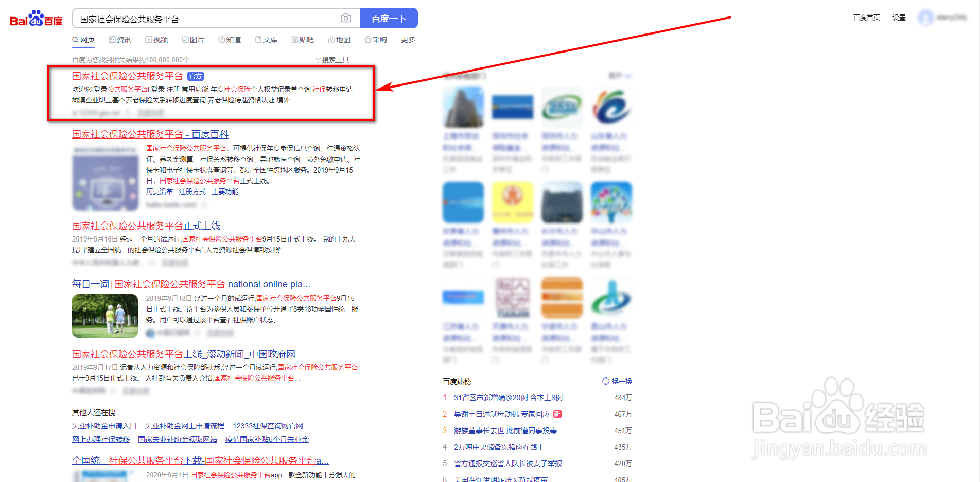Switch to 文库 tab
This screenshot has width=980, height=482.
266,40
